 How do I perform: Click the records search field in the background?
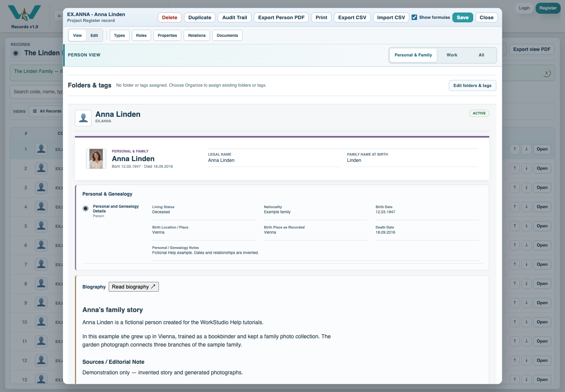coord(36,92)
